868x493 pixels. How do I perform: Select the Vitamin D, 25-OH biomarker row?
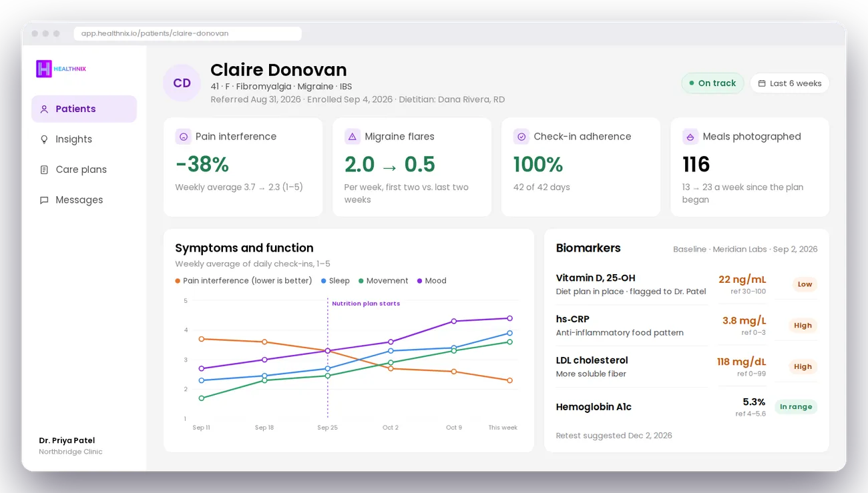click(686, 285)
